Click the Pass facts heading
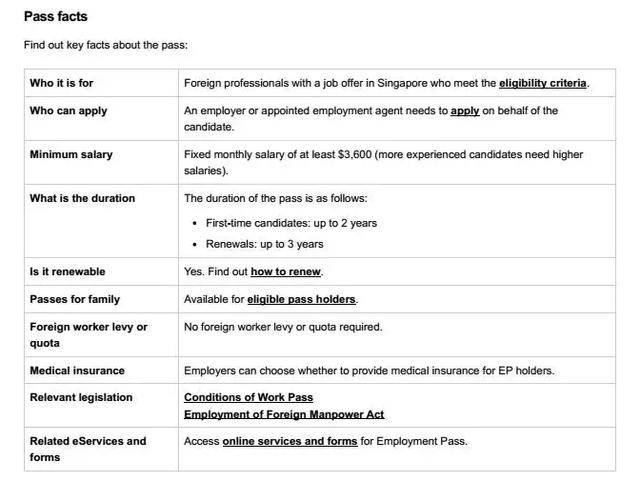The height and width of the screenshot is (481, 640). [x=56, y=17]
